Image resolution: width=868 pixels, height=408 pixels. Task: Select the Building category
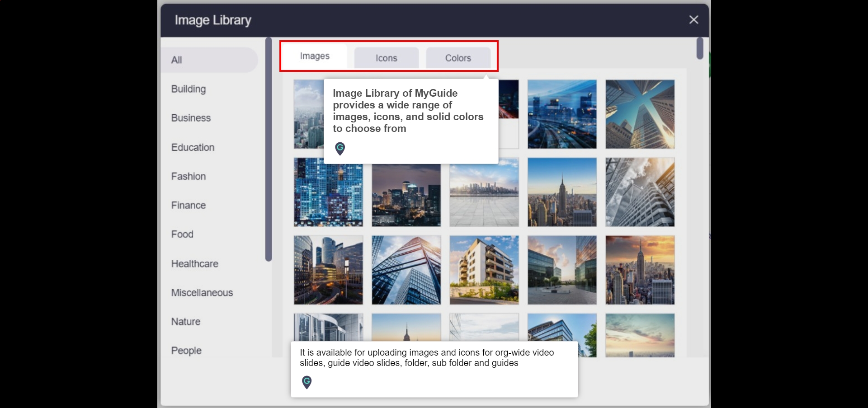pos(189,89)
